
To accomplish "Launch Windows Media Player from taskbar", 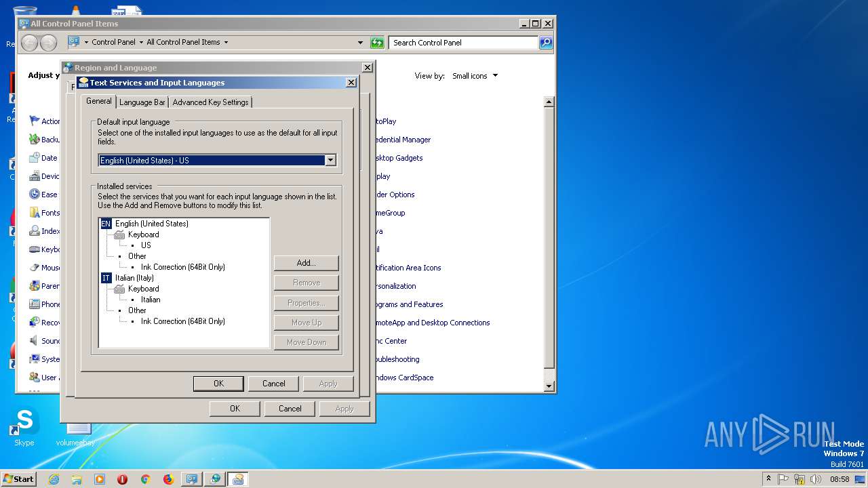I will (100, 479).
